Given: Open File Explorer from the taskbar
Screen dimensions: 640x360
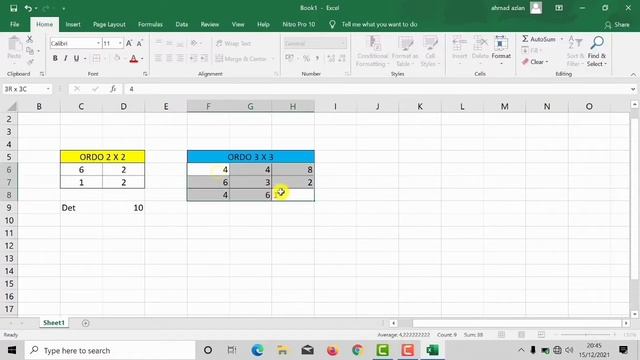Looking at the screenshot, I should 282,350.
